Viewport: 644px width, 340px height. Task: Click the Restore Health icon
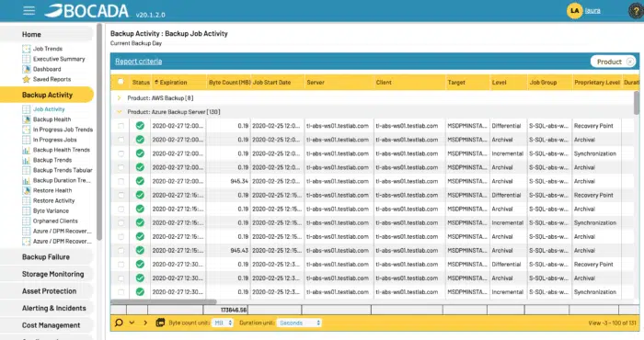click(27, 190)
